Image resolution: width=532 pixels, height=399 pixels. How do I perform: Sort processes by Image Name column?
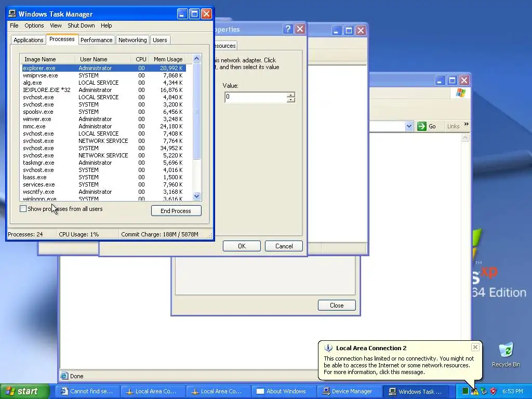click(47, 59)
